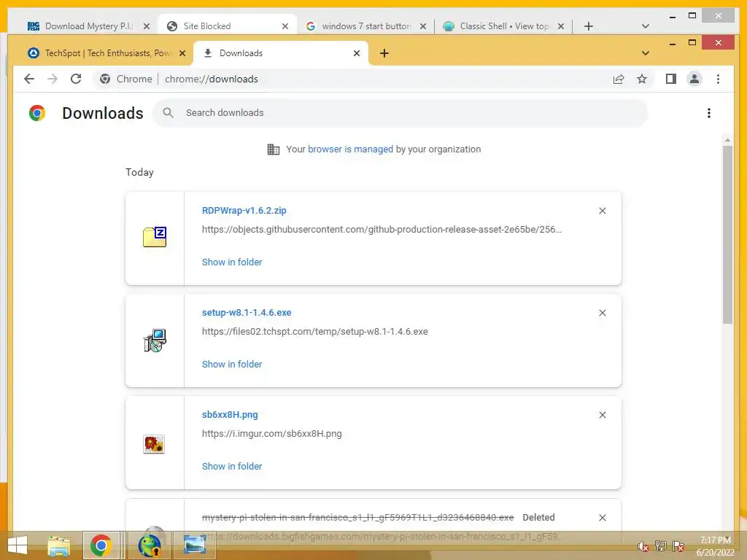This screenshot has height=560, width=747.
Task: Switch to the Site Blocked tab
Action: (x=227, y=26)
